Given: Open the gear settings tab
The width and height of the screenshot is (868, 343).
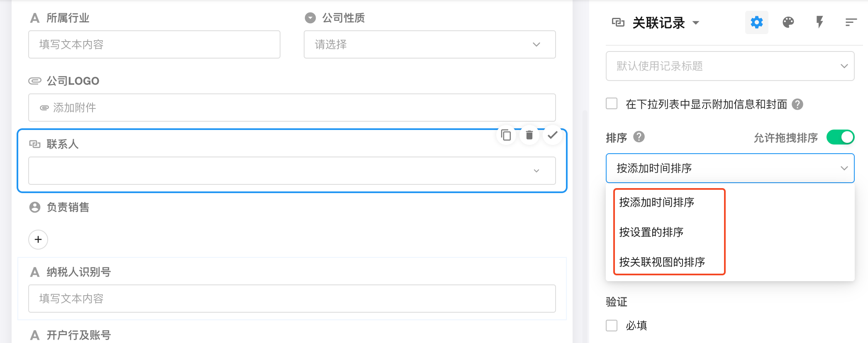Looking at the screenshot, I should 756,22.
